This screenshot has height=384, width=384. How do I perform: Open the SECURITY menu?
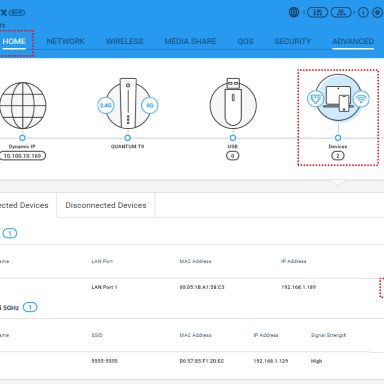click(x=293, y=41)
